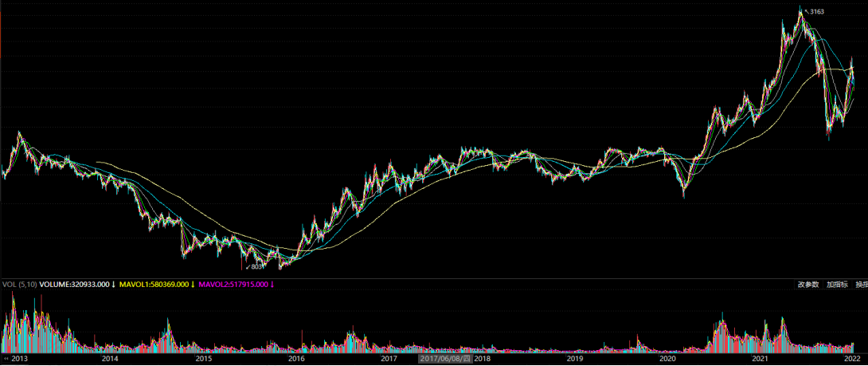
Task: Select the 2020 label on the time axis
Action: coord(669,360)
